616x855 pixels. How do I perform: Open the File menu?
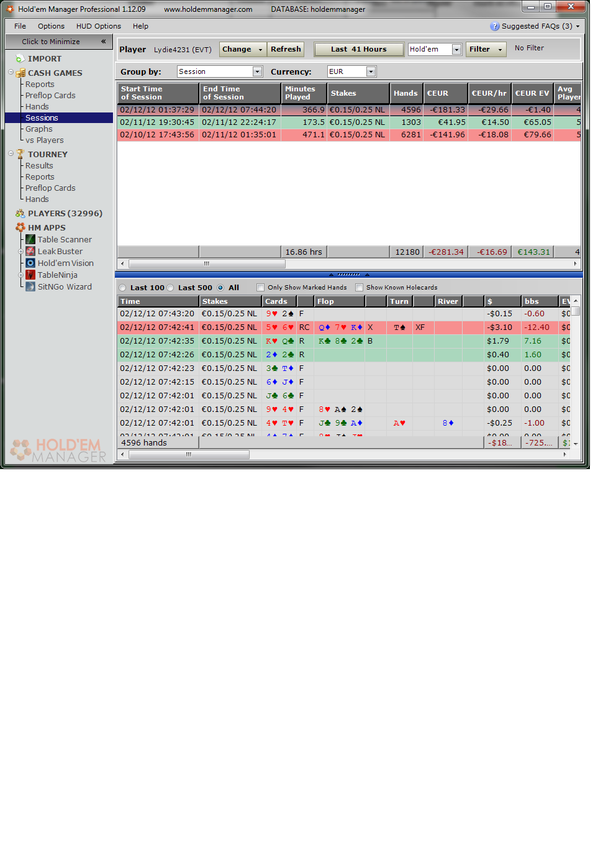[20, 26]
